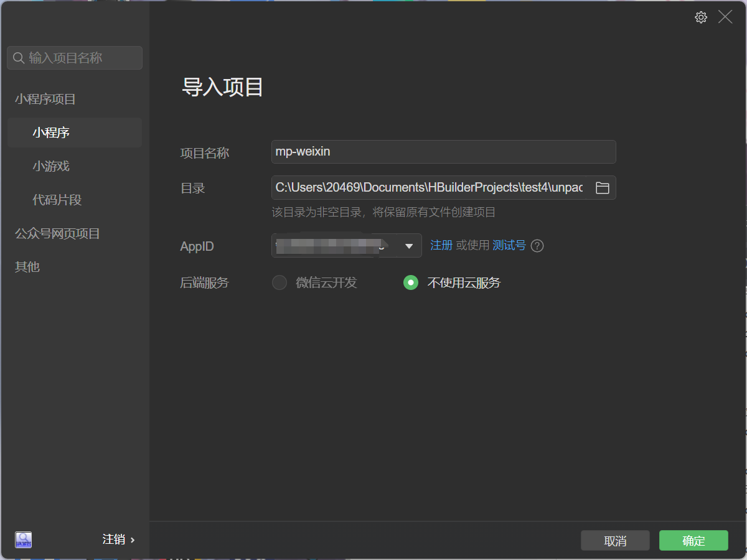
Task: Close the import project dialog
Action: [x=725, y=17]
